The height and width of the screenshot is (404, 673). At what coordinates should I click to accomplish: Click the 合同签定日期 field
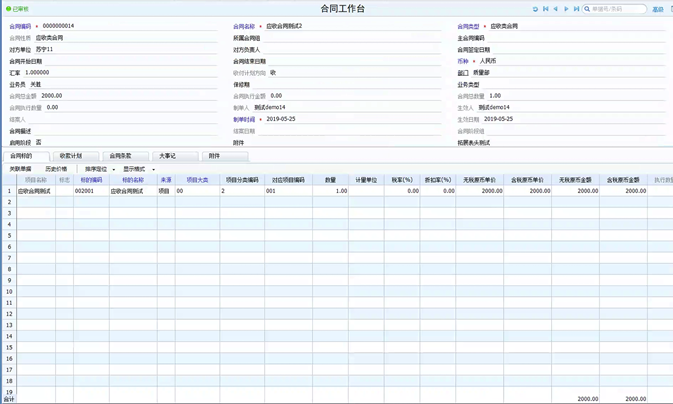point(578,50)
